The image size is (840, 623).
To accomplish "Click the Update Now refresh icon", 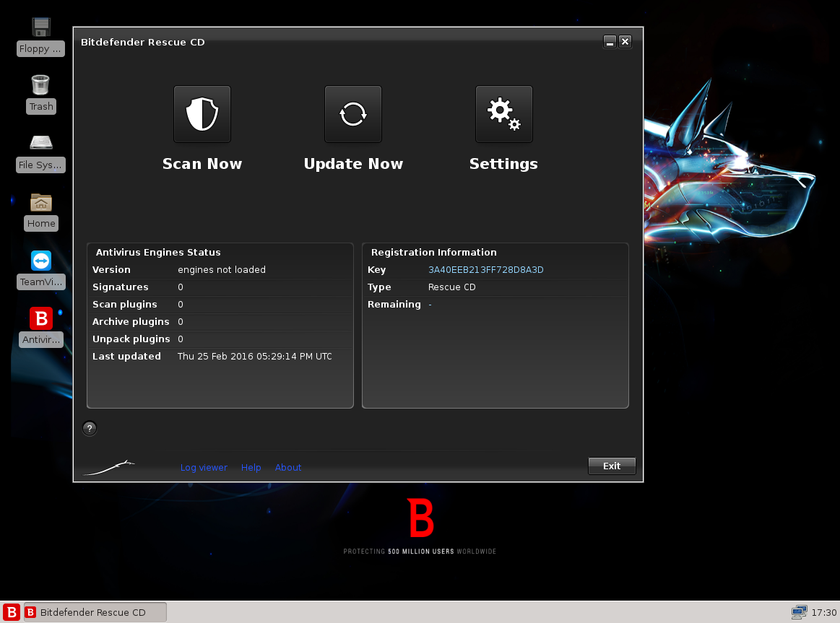I will 353,114.
